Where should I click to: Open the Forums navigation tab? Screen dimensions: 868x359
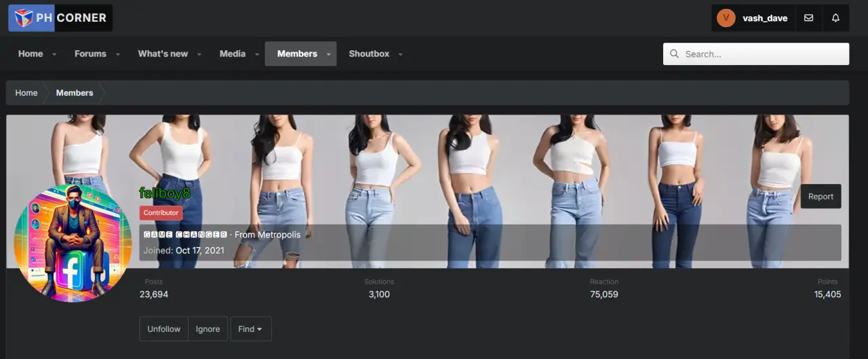(x=90, y=54)
